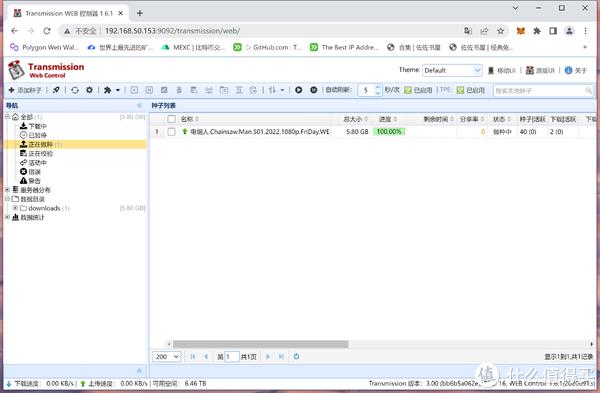The height and width of the screenshot is (393, 600).
Task: Click the pause all torrents icon
Action: point(313,90)
